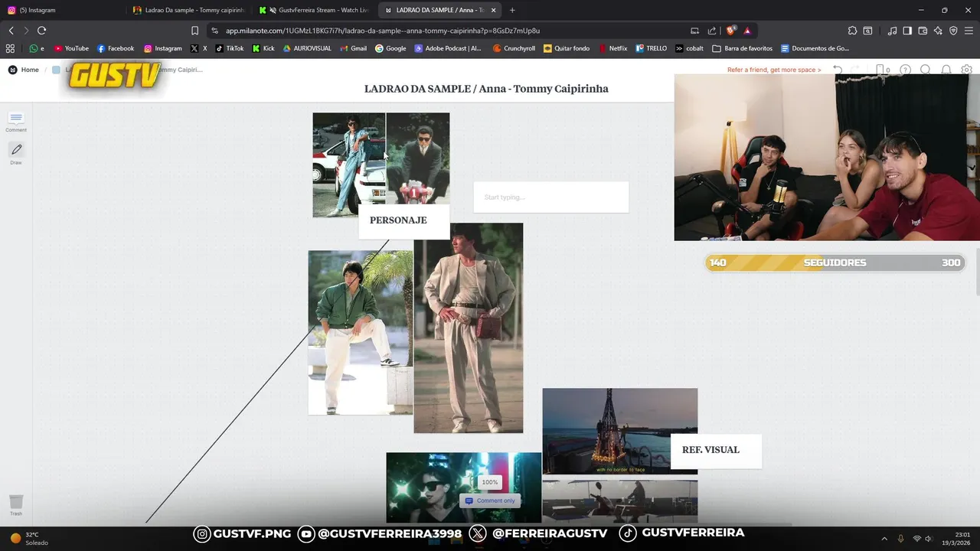
Task: Open Milanote notifications bell
Action: tap(946, 70)
